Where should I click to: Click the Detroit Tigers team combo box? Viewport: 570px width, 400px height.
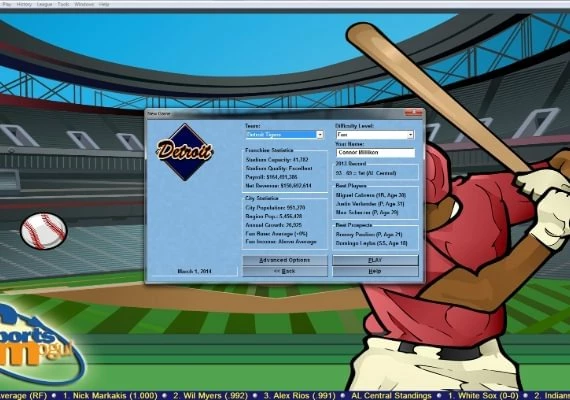pos(284,135)
